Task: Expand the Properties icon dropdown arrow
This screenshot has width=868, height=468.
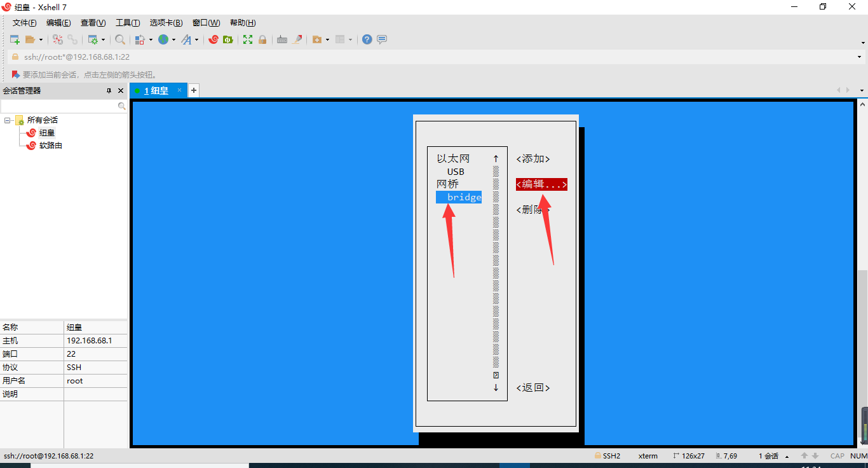Action: pyautogui.click(x=103, y=39)
